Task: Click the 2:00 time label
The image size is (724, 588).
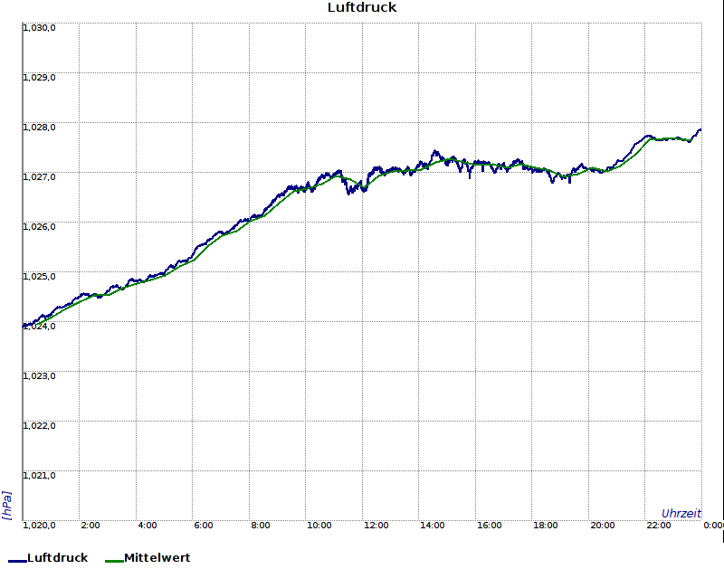Action: [x=90, y=526]
